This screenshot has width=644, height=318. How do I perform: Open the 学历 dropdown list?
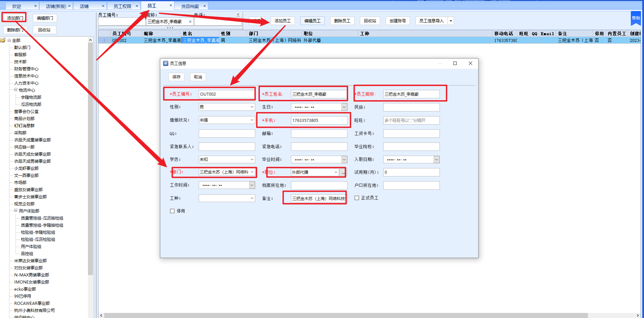[252, 160]
